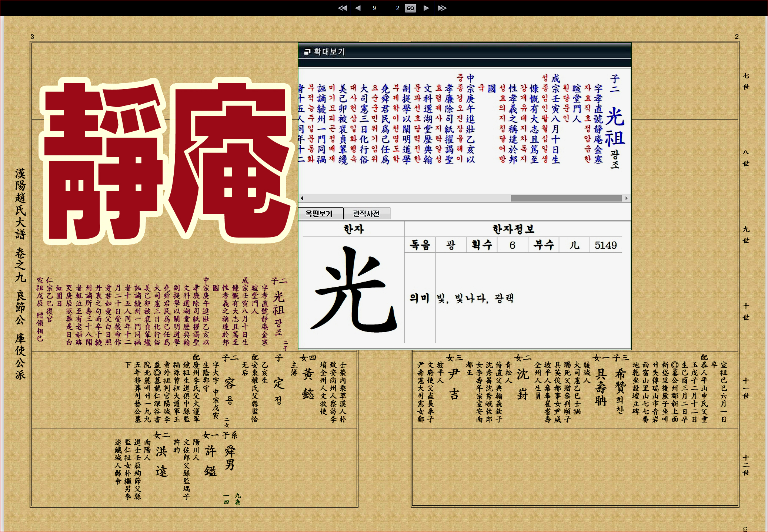Click the 확대보기 window title bar

coord(464,51)
